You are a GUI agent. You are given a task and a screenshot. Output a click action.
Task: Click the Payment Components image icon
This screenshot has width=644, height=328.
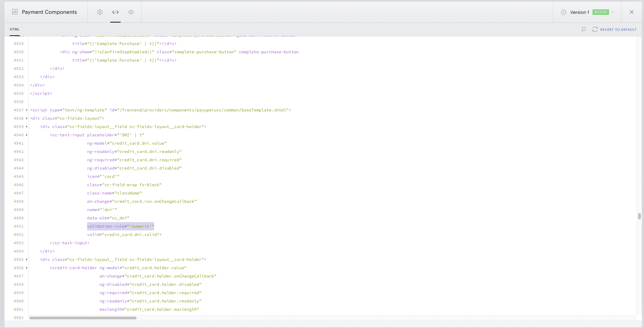tap(15, 12)
